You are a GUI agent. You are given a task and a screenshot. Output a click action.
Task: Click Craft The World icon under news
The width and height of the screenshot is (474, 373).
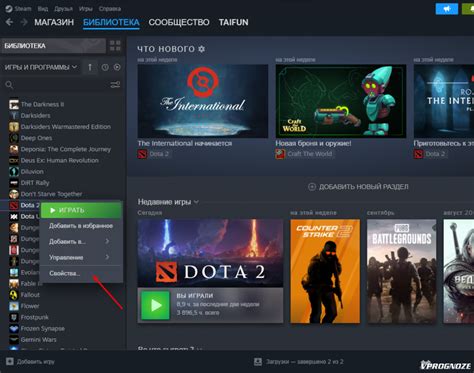point(280,154)
